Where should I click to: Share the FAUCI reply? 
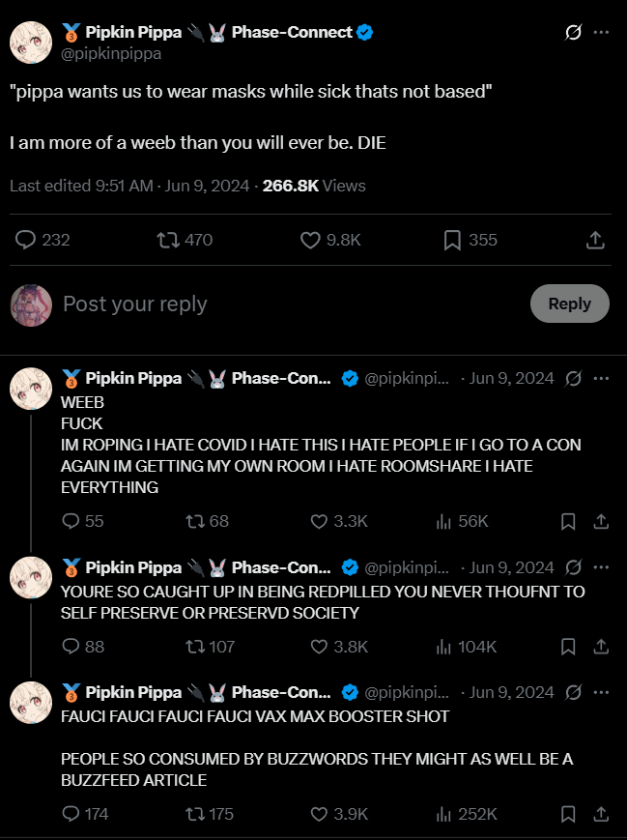(x=601, y=814)
